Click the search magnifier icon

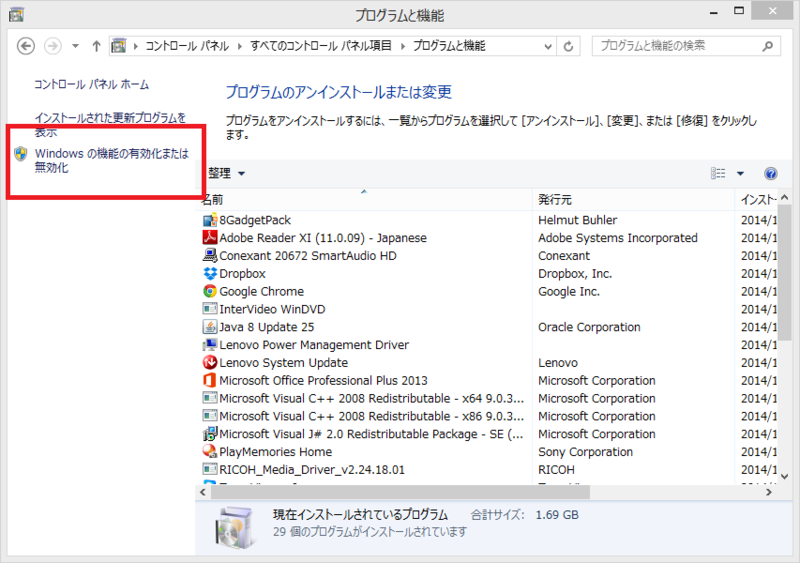[x=767, y=46]
